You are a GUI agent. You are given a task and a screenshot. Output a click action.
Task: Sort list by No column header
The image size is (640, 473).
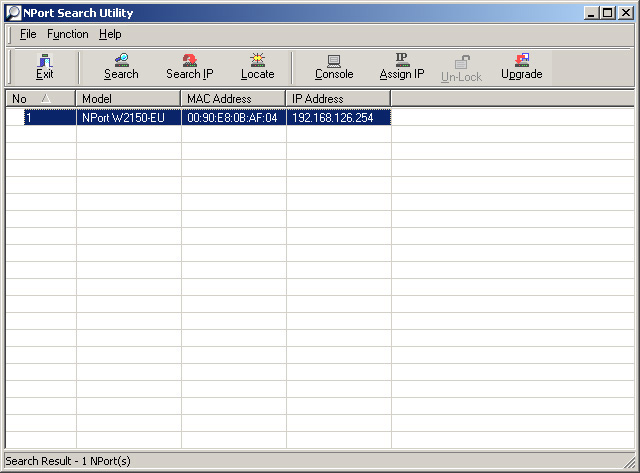pyautogui.click(x=40, y=99)
